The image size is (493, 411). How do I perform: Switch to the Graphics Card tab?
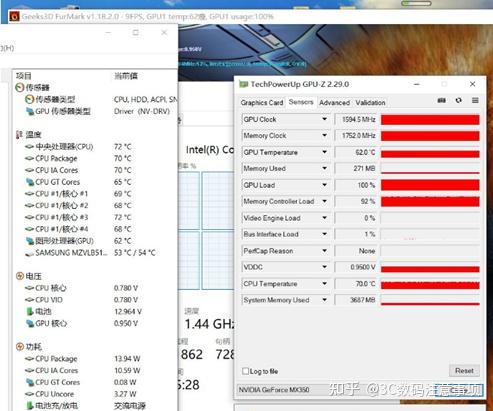[262, 103]
